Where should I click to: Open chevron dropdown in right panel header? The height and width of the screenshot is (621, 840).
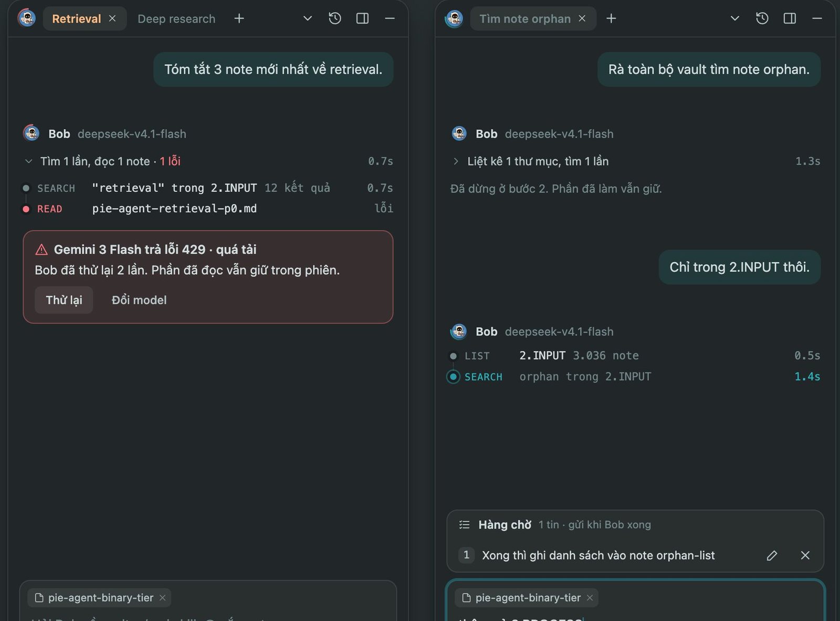pos(735,18)
